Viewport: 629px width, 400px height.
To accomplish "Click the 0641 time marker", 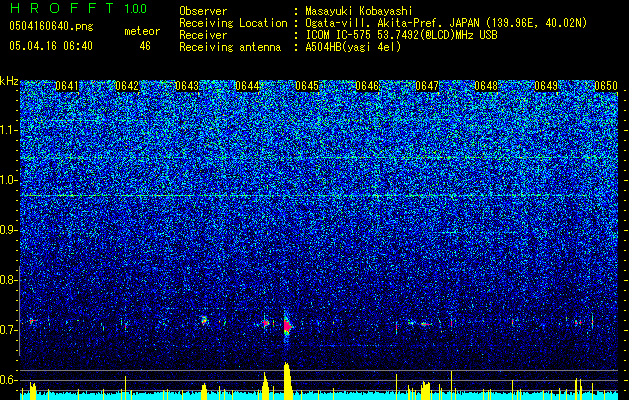I will coord(67,86).
